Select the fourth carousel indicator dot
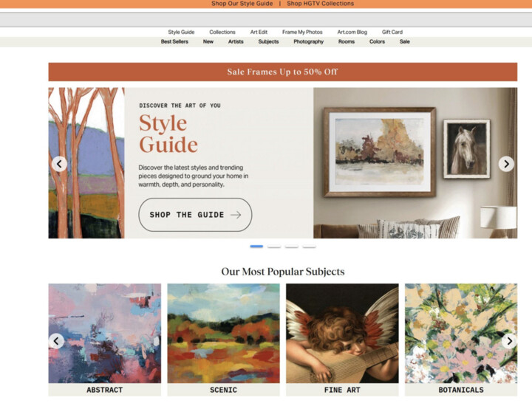Image resolution: width=532 pixels, height=406 pixels. [309, 247]
